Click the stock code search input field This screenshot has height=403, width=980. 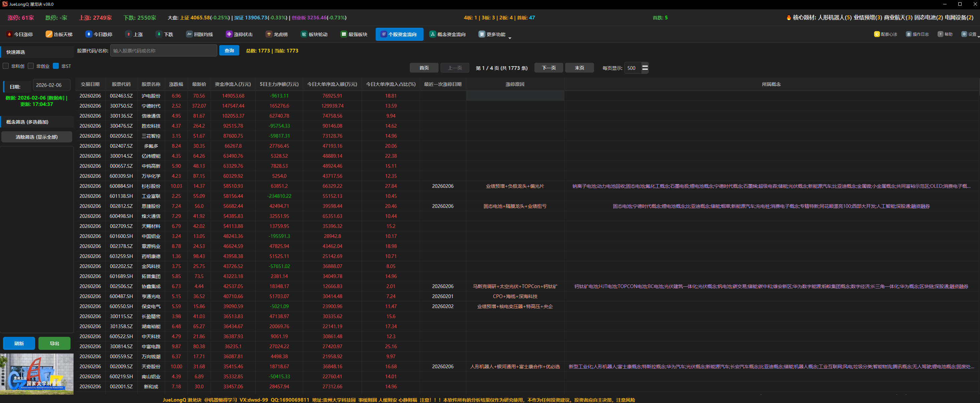pos(163,50)
